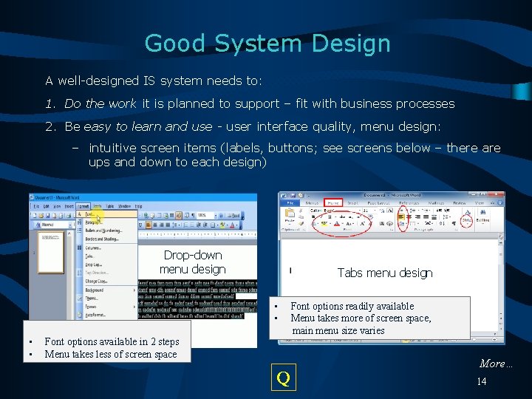Choose Columns... from the Format menu
The image size is (532, 399).
(107, 248)
